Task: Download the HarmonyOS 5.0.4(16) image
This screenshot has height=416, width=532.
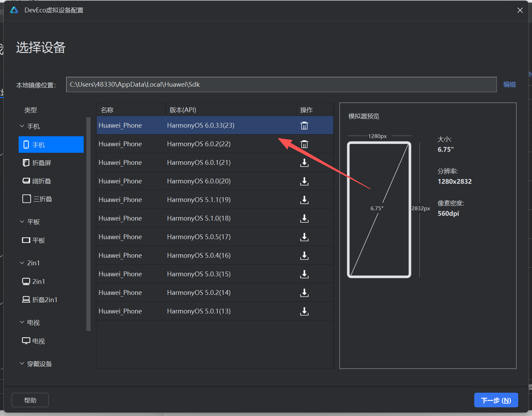Action: tap(304, 256)
